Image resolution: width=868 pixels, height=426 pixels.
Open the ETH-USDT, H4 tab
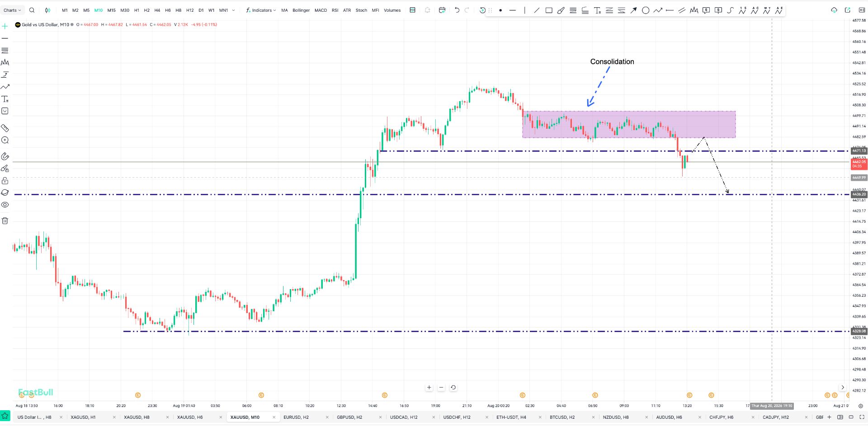tap(511, 417)
